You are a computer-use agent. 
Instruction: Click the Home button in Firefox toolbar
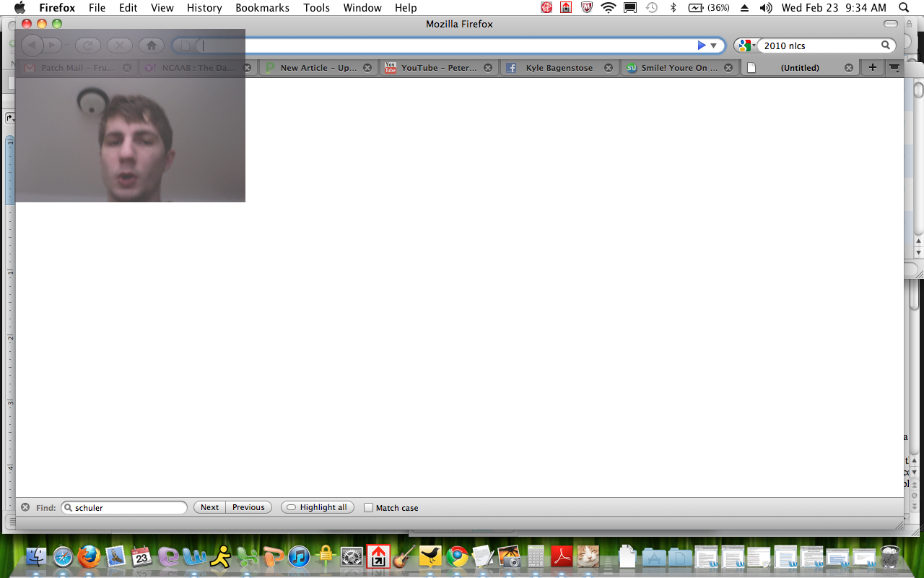point(151,46)
